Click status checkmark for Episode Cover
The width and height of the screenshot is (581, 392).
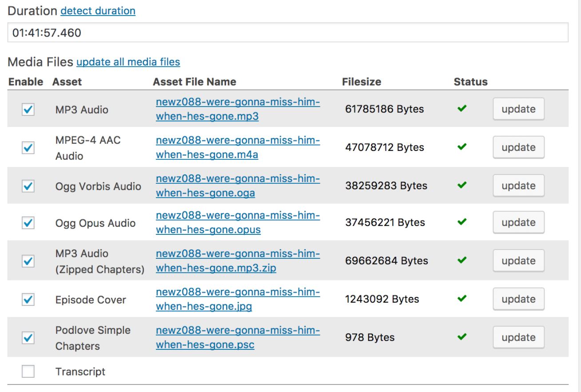(x=462, y=299)
